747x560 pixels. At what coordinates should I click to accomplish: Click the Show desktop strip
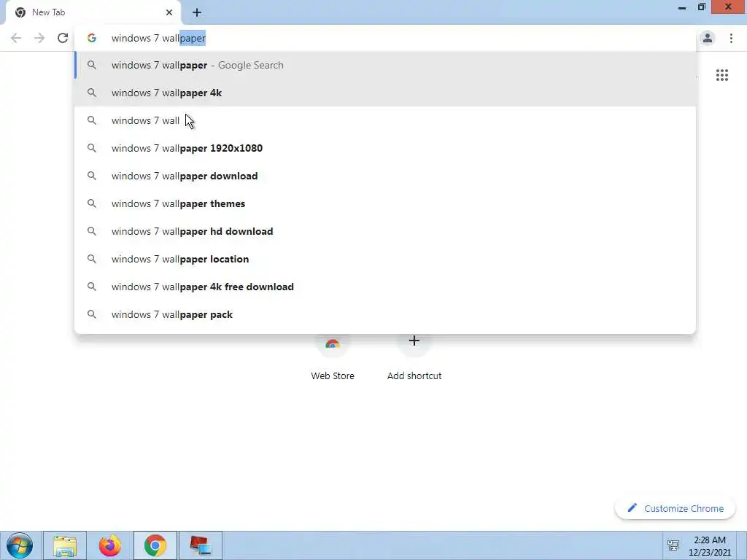tap(743, 545)
